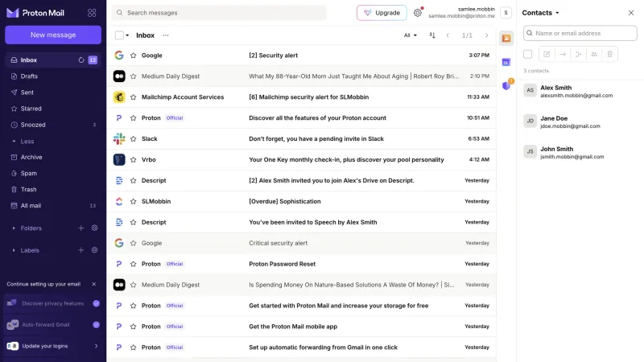The height and width of the screenshot is (362, 644).
Task: Toggle the select all messages checkbox
Action: (x=119, y=35)
